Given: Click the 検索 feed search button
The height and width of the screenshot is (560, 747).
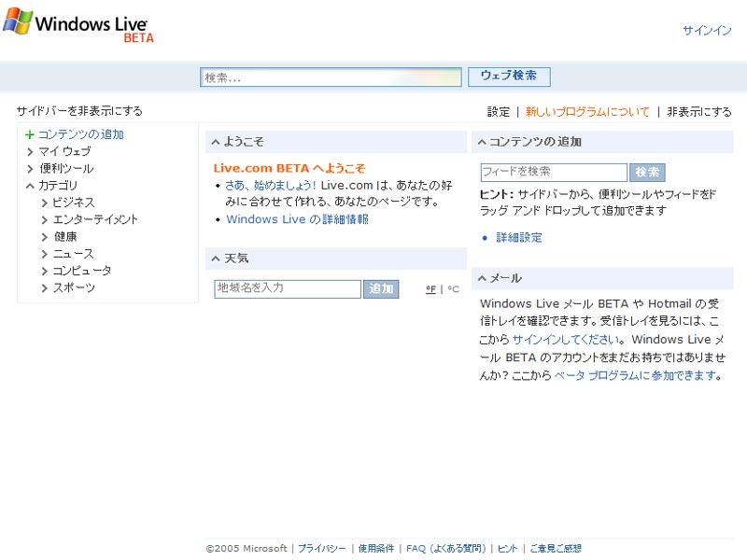Looking at the screenshot, I should click(x=647, y=173).
